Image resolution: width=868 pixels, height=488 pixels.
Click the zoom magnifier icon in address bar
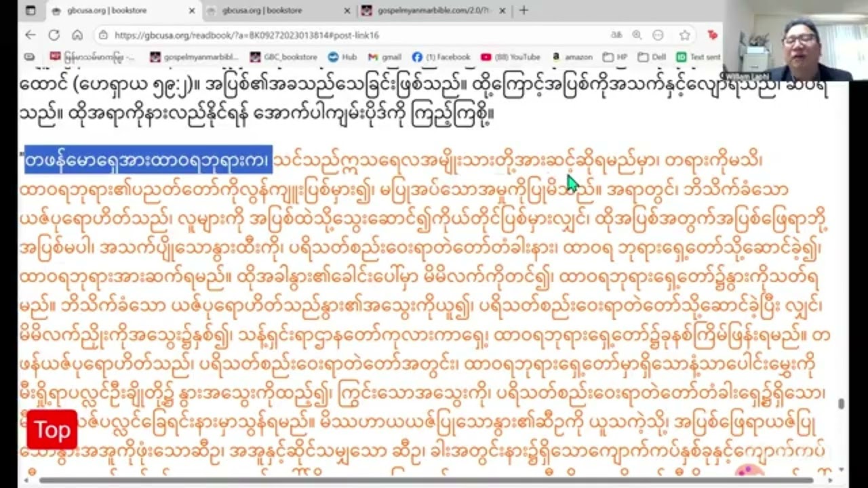tap(637, 35)
